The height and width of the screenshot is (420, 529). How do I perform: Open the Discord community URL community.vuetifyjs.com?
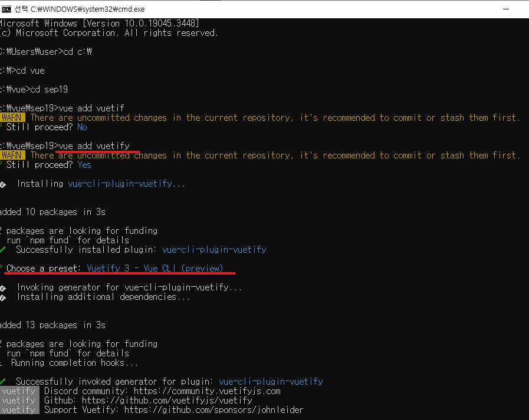pyautogui.click(x=207, y=391)
